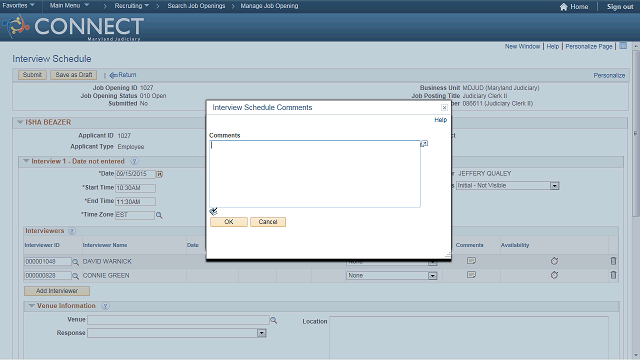Open calendar picker beside Date field
Screen dimensions: 640x360
point(160,174)
